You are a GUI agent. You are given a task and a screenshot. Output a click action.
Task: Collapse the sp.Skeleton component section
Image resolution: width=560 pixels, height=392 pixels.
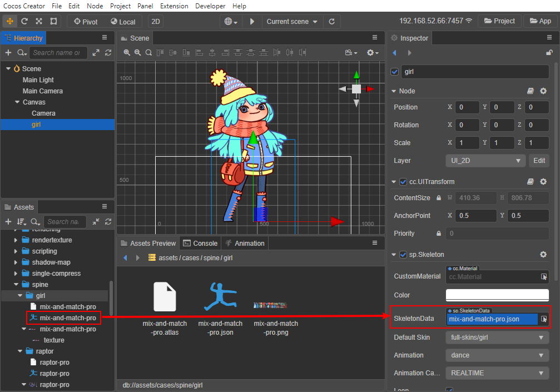394,255
